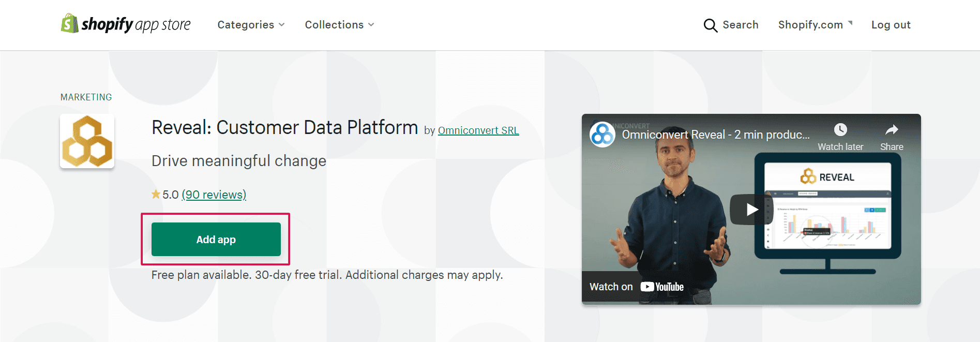Expand the Collections dropdown menu
This screenshot has width=980, height=342.
point(339,25)
